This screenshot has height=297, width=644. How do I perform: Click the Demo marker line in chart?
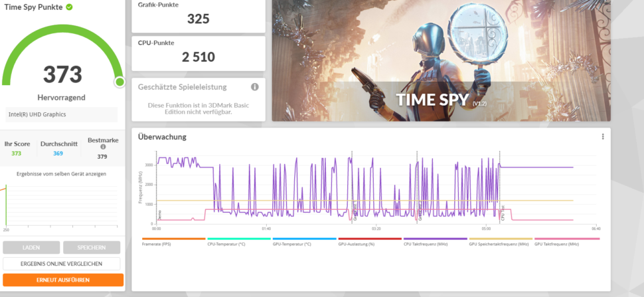pyautogui.click(x=157, y=188)
